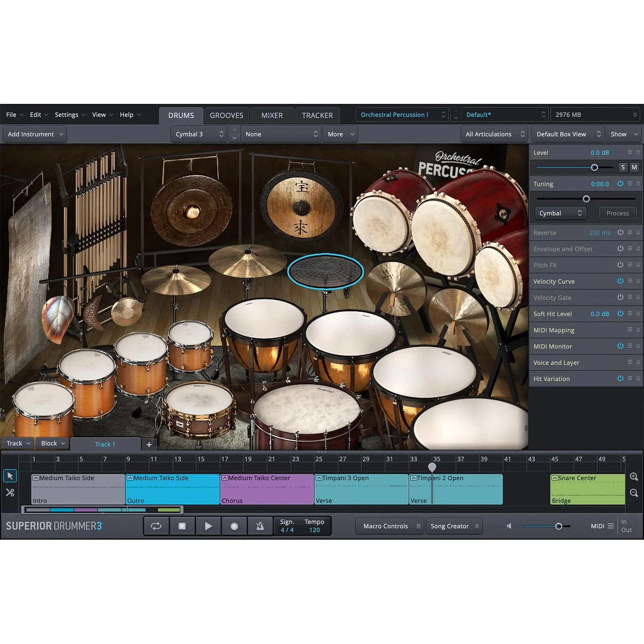Open the Default* preset dropdown

pyautogui.click(x=505, y=115)
